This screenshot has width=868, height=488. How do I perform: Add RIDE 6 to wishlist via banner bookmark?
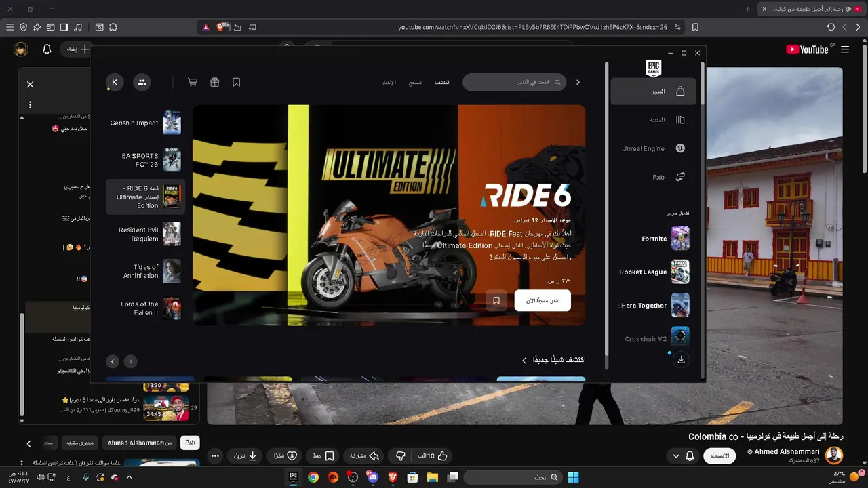click(496, 300)
